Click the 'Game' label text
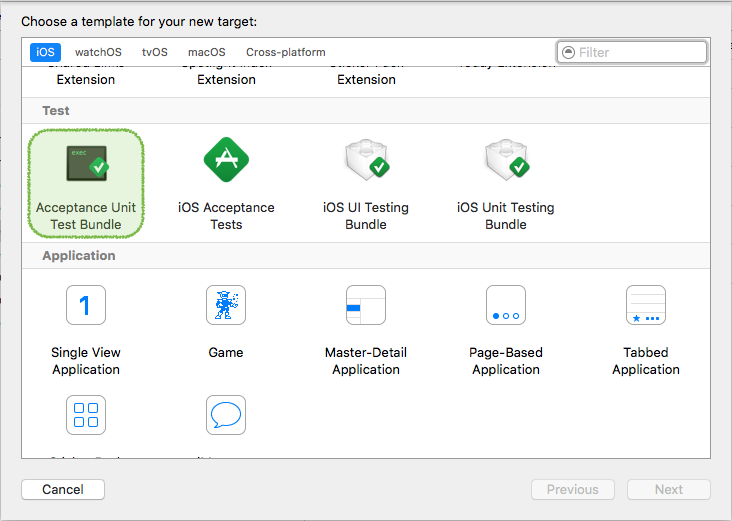Screen dimensions: 732x521 coord(226,352)
